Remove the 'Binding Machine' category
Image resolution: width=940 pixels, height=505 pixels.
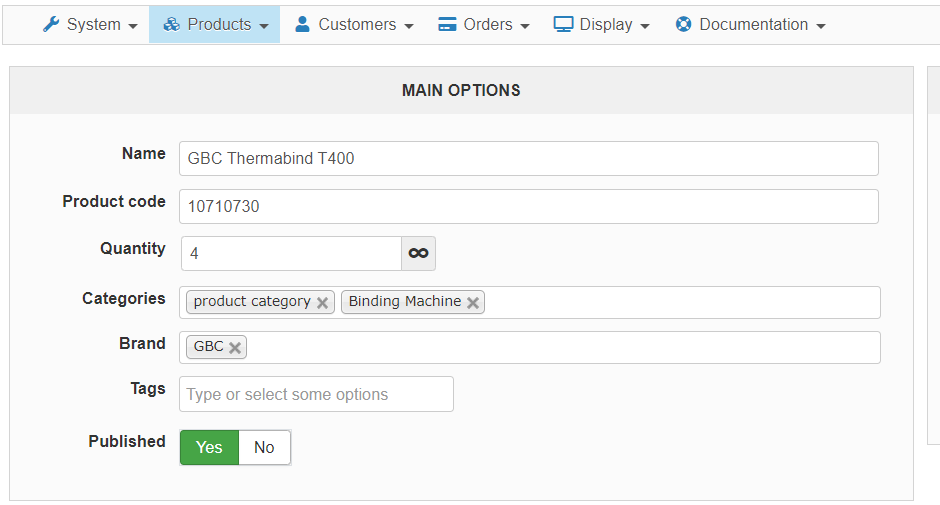473,303
